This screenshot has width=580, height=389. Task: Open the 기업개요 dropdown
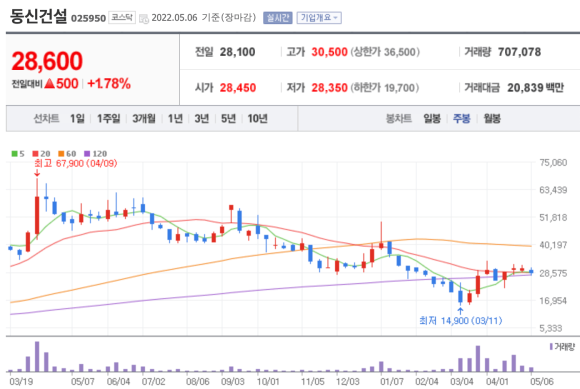(x=319, y=18)
